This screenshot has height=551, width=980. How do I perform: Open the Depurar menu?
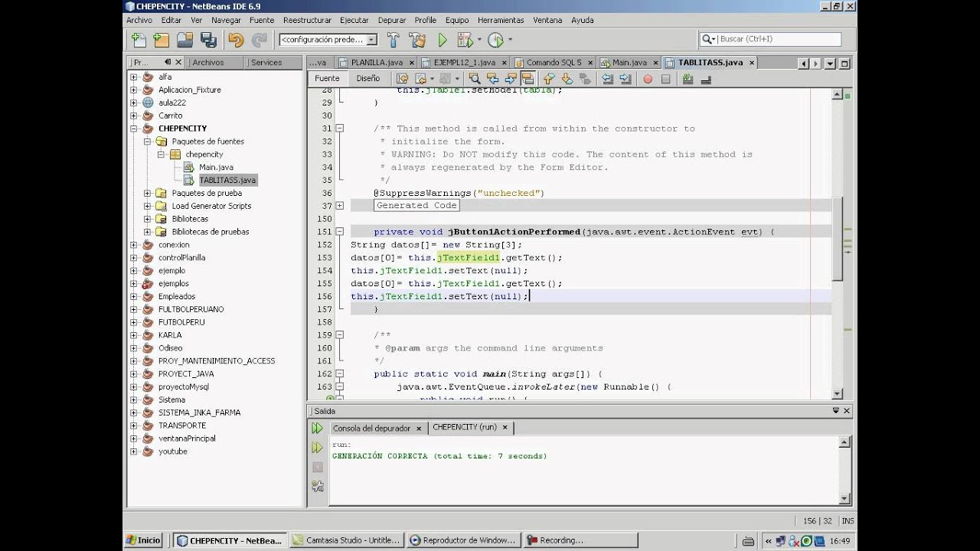[392, 20]
